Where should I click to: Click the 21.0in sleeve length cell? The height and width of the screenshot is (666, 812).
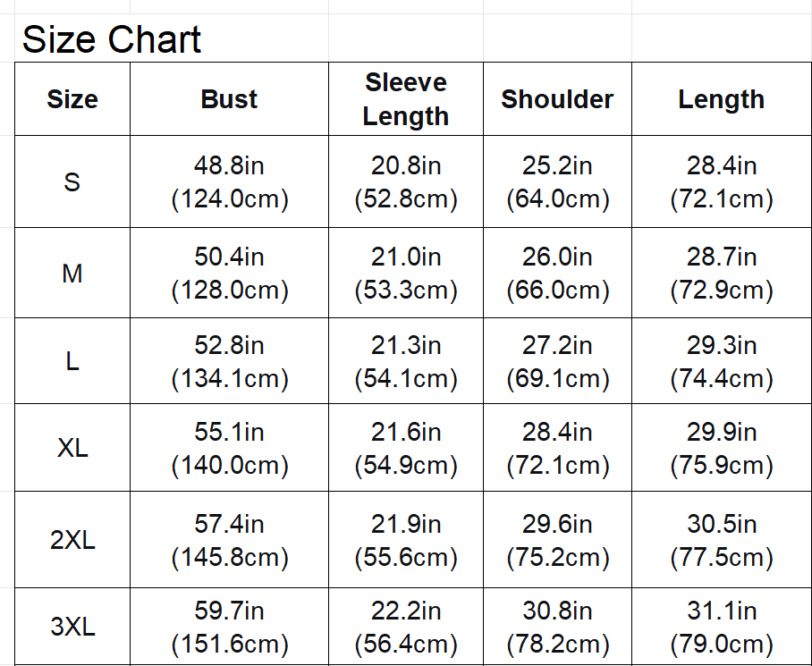[x=406, y=274]
